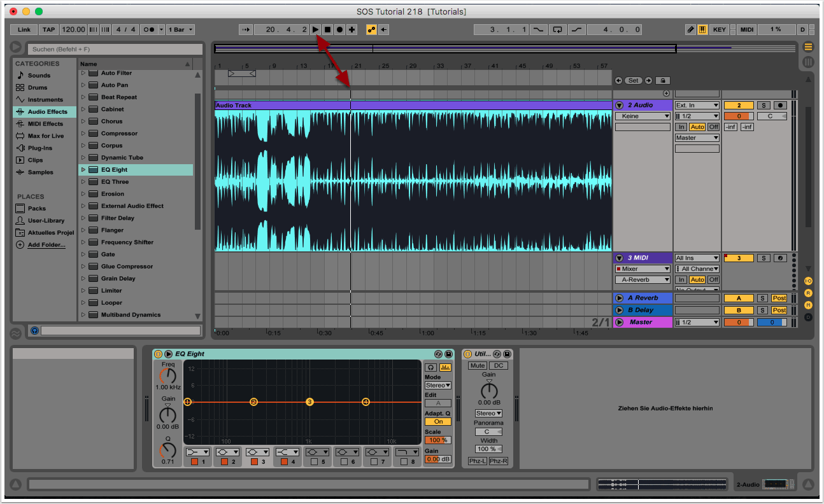Click the Arrangement Record button
The height and width of the screenshot is (504, 824).
click(x=339, y=30)
